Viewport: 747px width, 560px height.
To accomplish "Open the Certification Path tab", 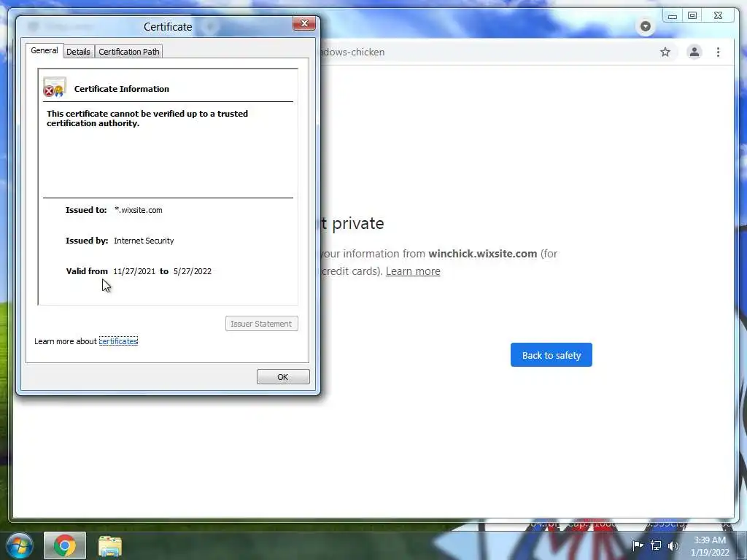I will coord(129,52).
